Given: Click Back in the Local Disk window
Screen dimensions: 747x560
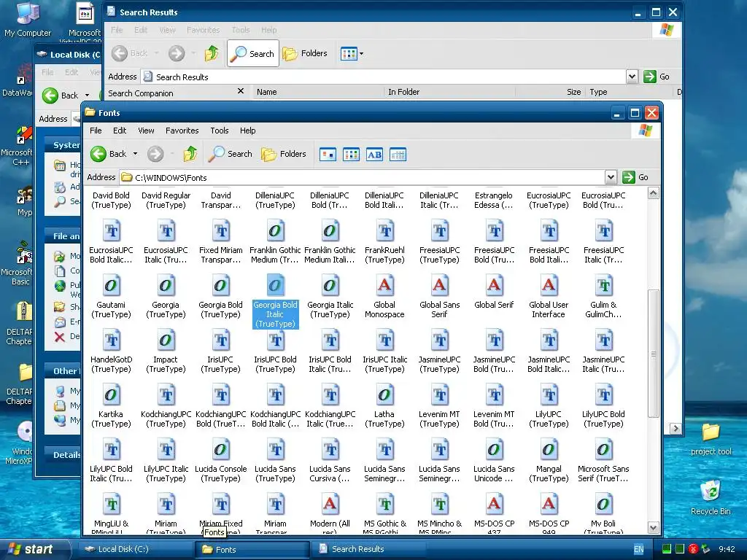Looking at the screenshot, I should [60, 96].
